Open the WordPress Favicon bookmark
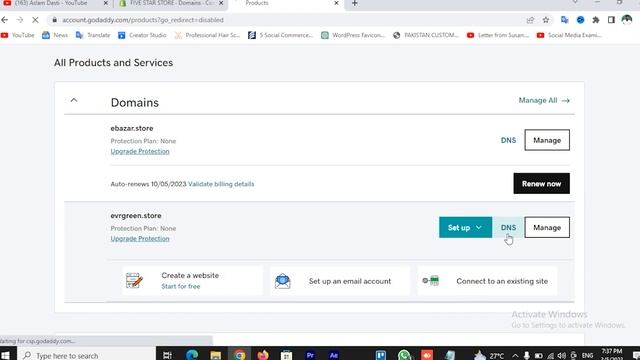Screen dimensions: 640x360 (x=353, y=35)
